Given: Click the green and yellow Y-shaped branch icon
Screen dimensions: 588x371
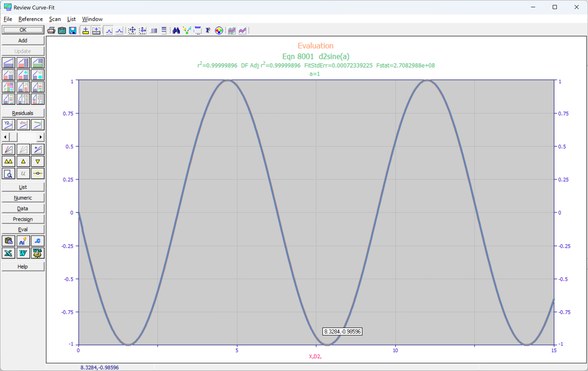Looking at the screenshot, I should coord(187,30).
